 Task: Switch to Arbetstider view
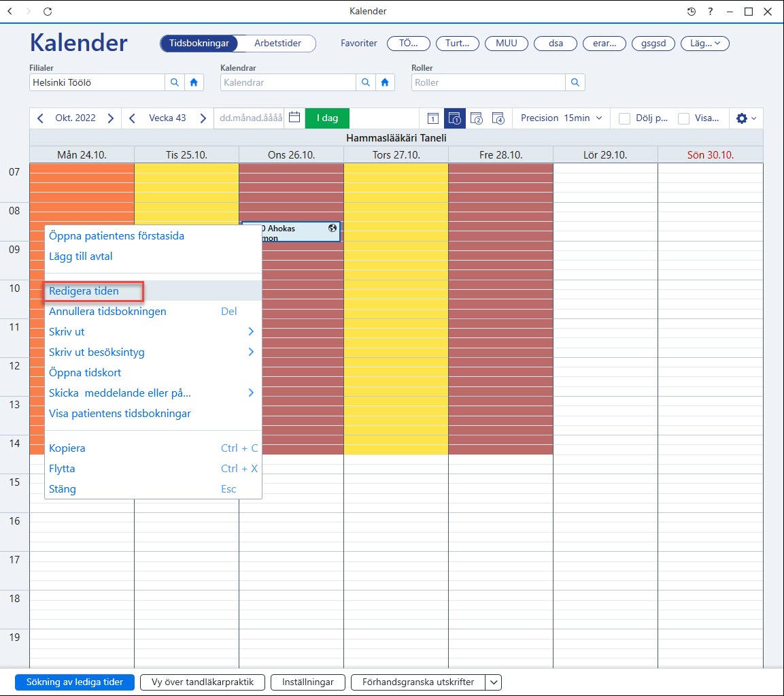(x=277, y=43)
